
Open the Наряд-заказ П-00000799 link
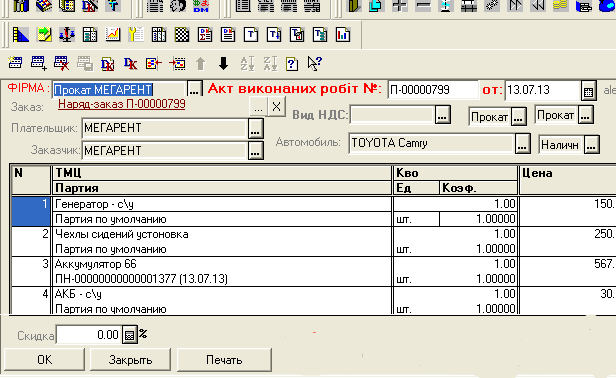pyautogui.click(x=122, y=104)
